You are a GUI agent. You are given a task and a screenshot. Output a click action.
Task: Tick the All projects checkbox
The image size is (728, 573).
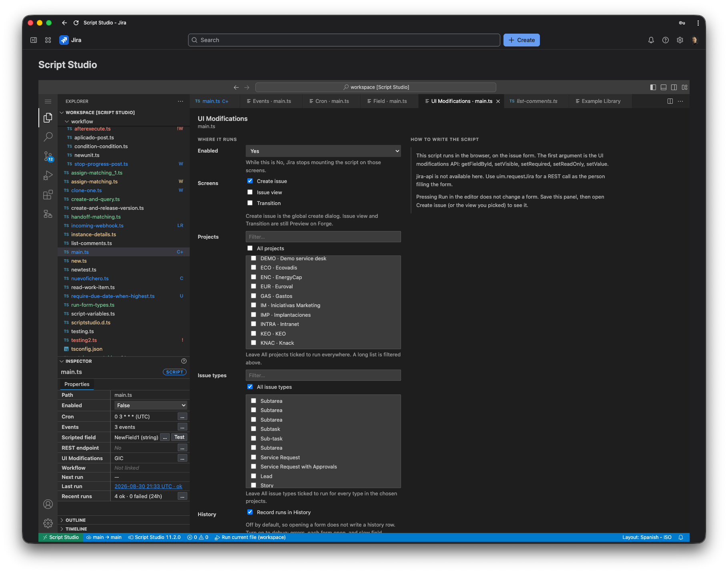[x=250, y=248]
